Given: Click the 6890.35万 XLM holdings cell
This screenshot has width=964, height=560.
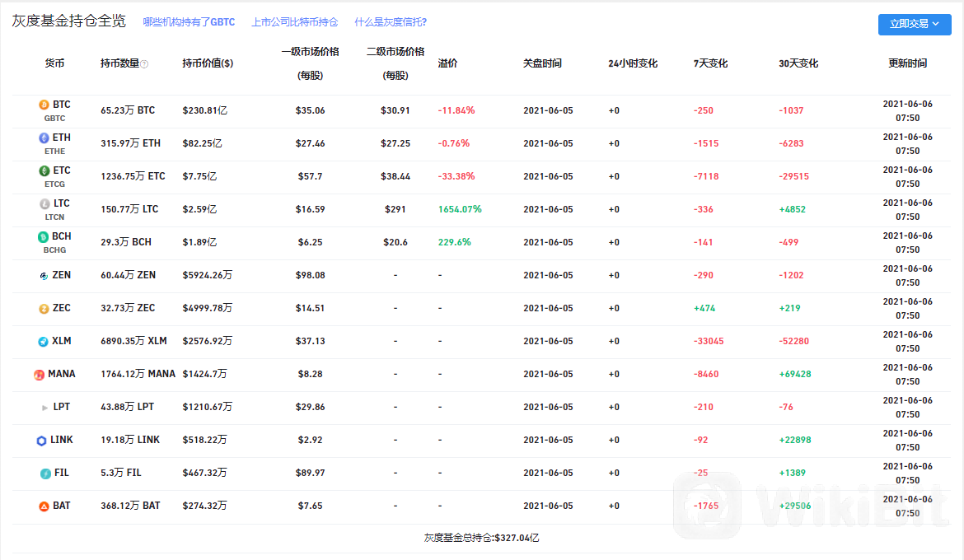Looking at the screenshot, I should coord(133,341).
